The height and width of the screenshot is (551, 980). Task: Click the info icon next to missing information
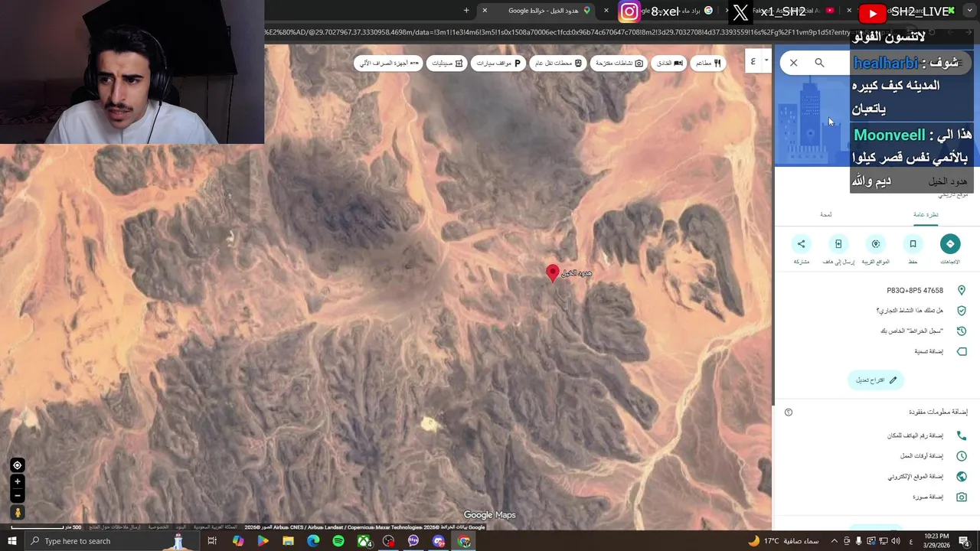pos(789,412)
